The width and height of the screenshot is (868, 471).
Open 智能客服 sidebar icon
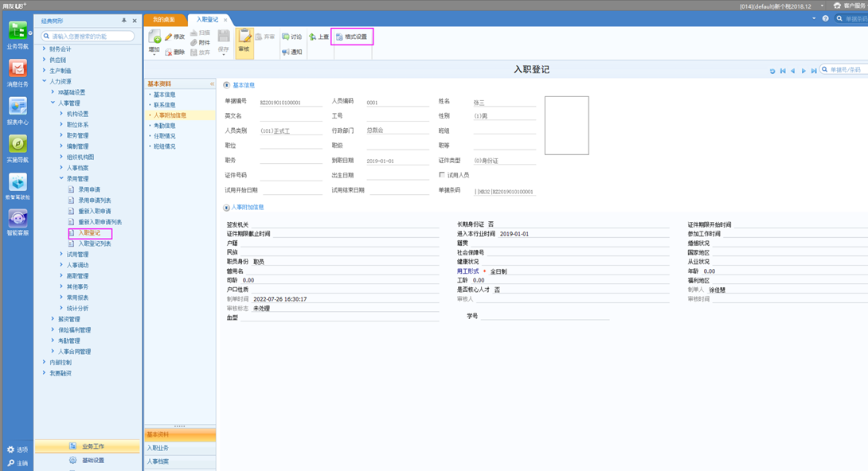pos(18,222)
